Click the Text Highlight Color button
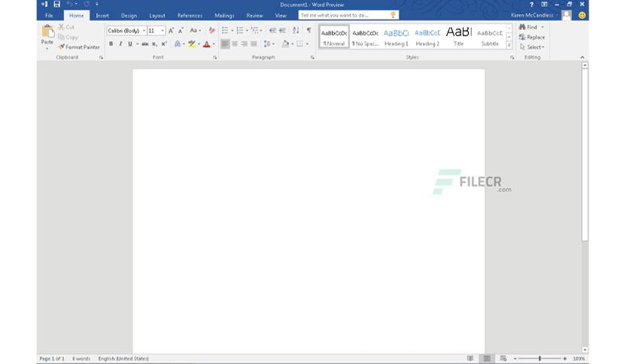This screenshot has width=629, height=364. coord(192,44)
